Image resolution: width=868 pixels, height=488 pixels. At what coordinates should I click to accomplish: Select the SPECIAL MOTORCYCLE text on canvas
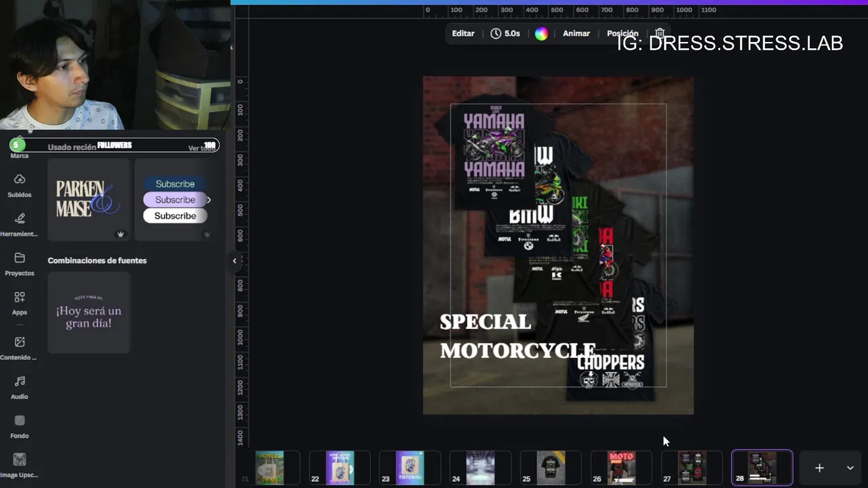(517, 336)
